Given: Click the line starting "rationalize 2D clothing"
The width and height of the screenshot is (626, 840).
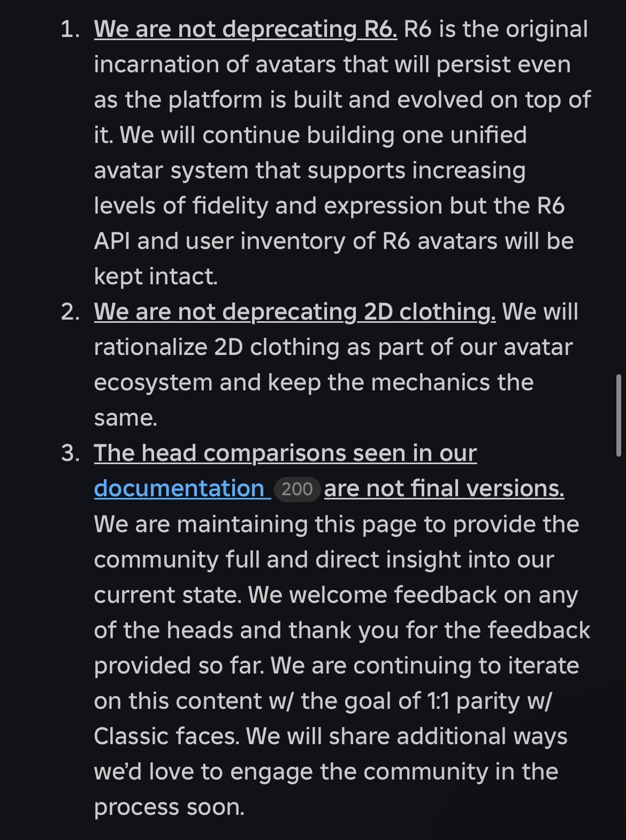Looking at the screenshot, I should (x=333, y=347).
